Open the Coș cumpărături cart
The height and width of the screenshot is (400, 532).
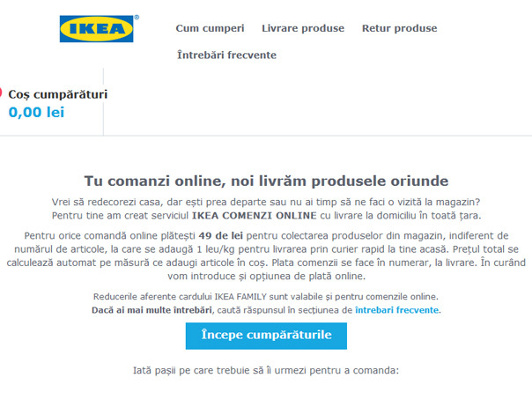(57, 94)
